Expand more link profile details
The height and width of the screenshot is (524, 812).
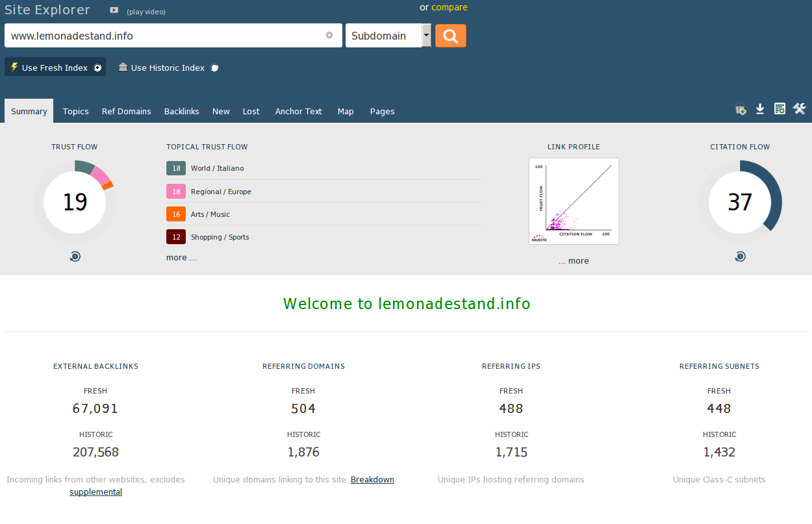point(574,261)
